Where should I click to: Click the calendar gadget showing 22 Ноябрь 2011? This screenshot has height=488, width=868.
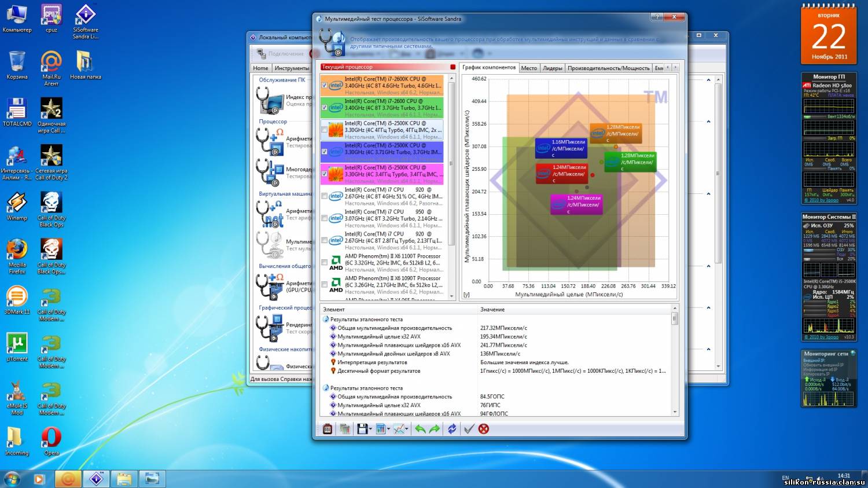click(x=829, y=34)
